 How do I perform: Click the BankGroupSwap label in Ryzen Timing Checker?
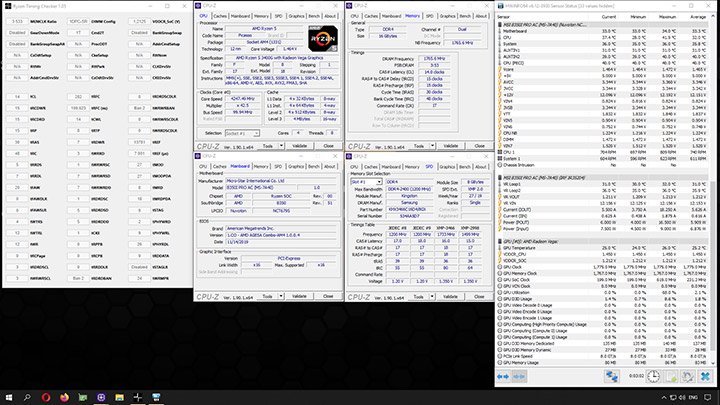click(x=167, y=33)
